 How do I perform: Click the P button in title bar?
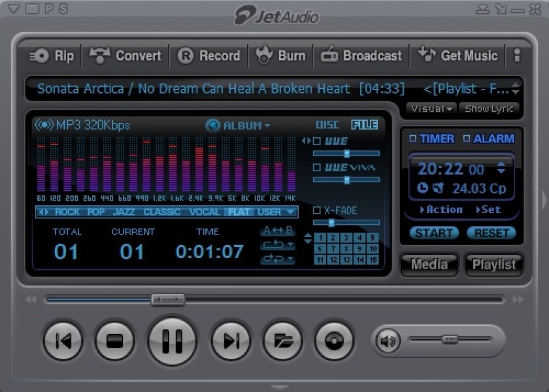(50, 8)
